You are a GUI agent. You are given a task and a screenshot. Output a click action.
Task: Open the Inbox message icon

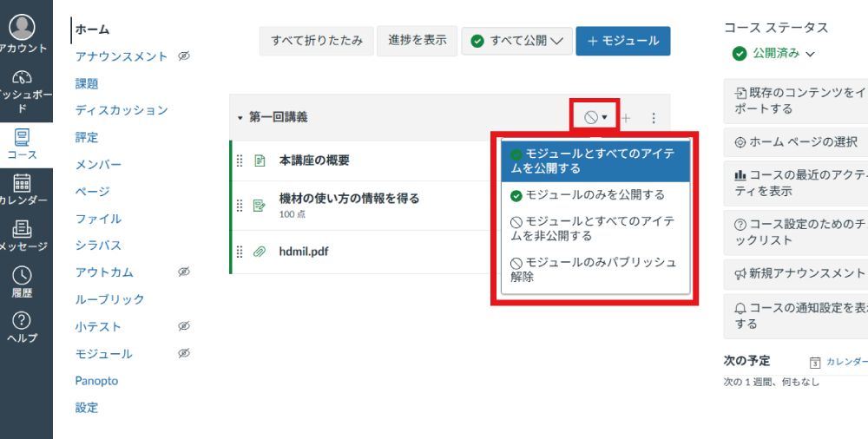tap(23, 229)
